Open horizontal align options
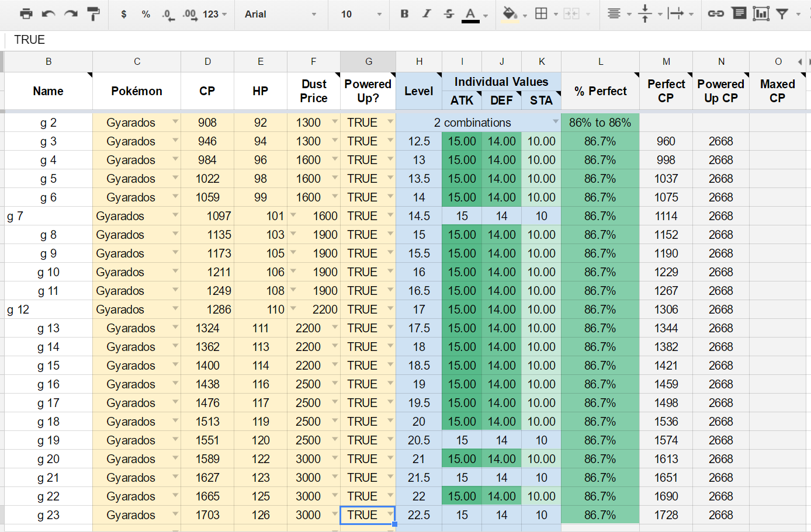Viewport: 811px width, 532px height. [x=614, y=14]
